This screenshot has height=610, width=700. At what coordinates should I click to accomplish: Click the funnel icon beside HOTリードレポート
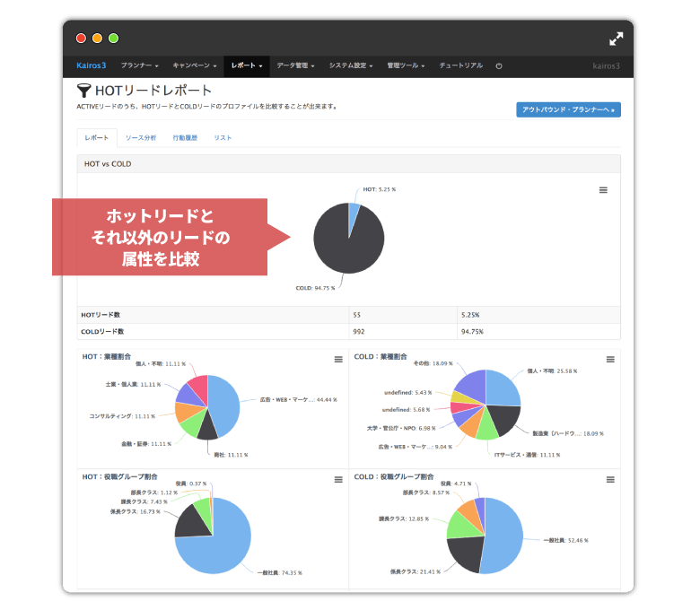tap(84, 91)
